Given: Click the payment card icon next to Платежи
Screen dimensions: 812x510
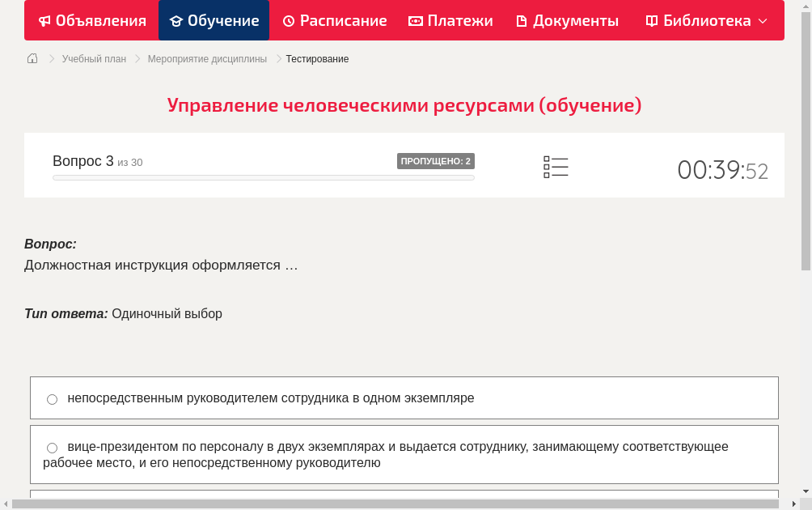Looking at the screenshot, I should (x=415, y=20).
